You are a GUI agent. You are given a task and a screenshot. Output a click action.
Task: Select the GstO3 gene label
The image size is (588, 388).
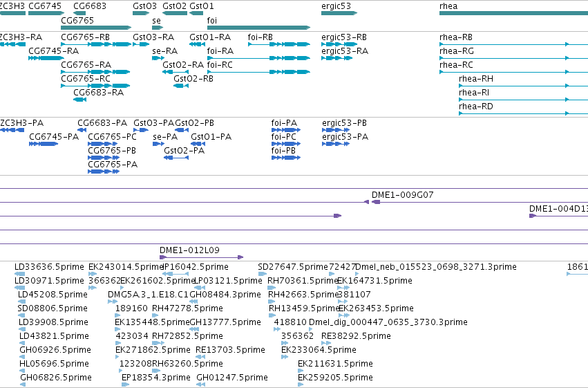[x=144, y=6]
